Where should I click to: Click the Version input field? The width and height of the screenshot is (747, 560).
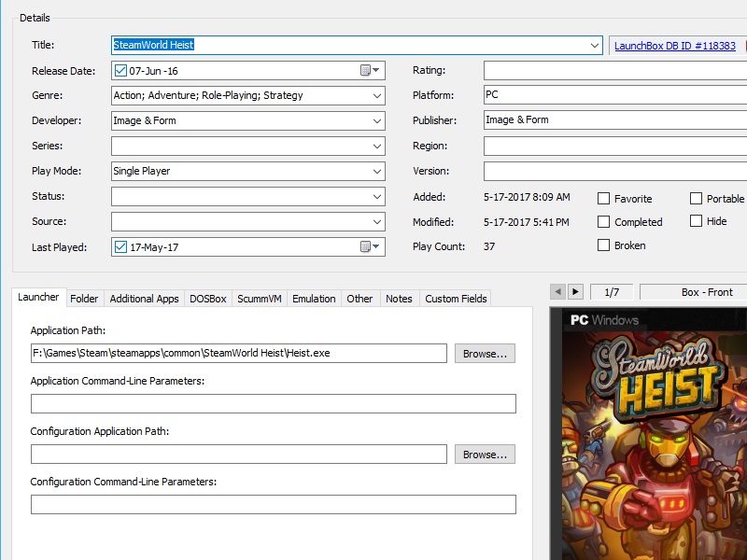coord(615,171)
